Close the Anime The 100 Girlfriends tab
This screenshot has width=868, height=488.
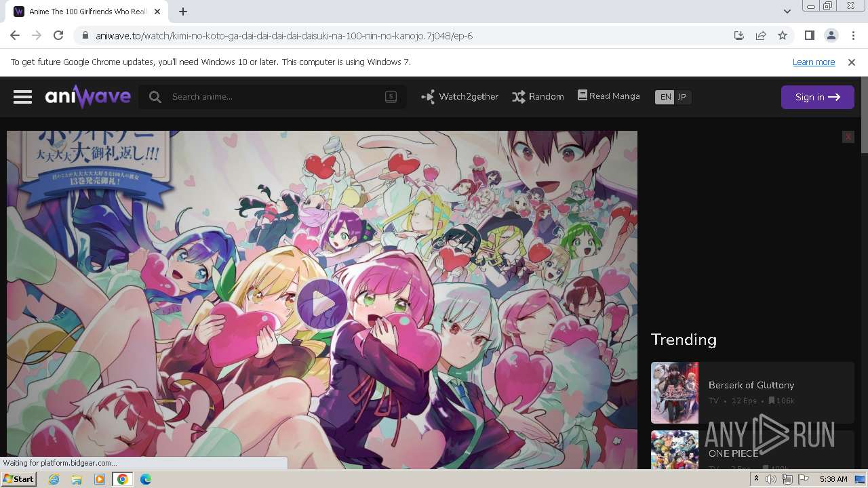coord(157,12)
